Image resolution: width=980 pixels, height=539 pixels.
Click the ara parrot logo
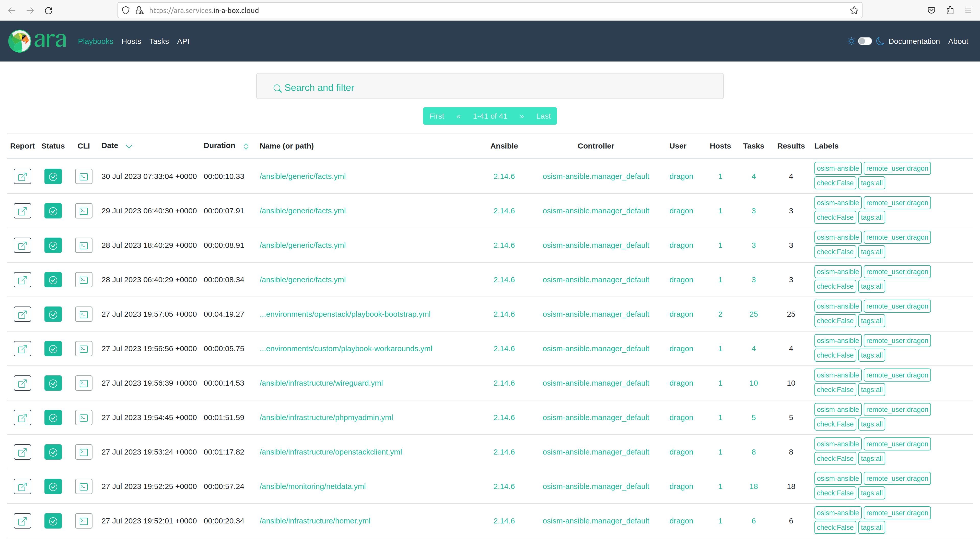20,41
